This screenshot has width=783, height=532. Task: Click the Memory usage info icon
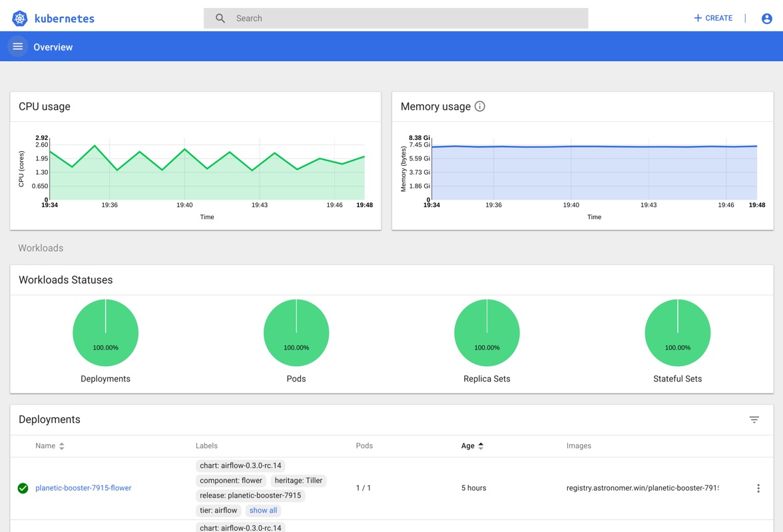click(x=479, y=107)
